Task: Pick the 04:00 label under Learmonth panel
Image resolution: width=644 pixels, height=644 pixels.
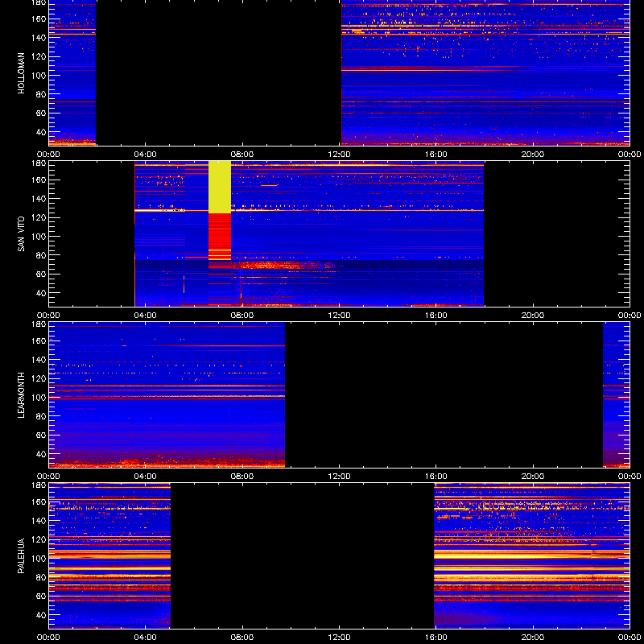Action: (146, 477)
